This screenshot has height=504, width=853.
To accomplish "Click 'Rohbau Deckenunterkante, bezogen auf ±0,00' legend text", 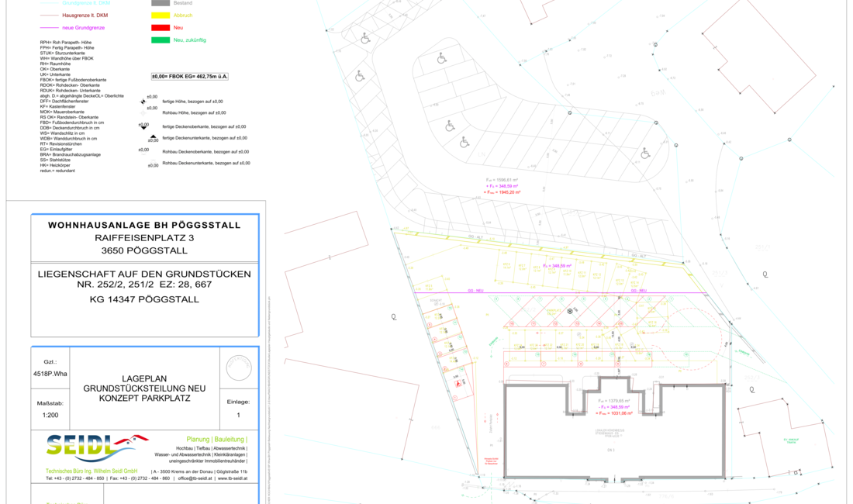I will point(205,163).
